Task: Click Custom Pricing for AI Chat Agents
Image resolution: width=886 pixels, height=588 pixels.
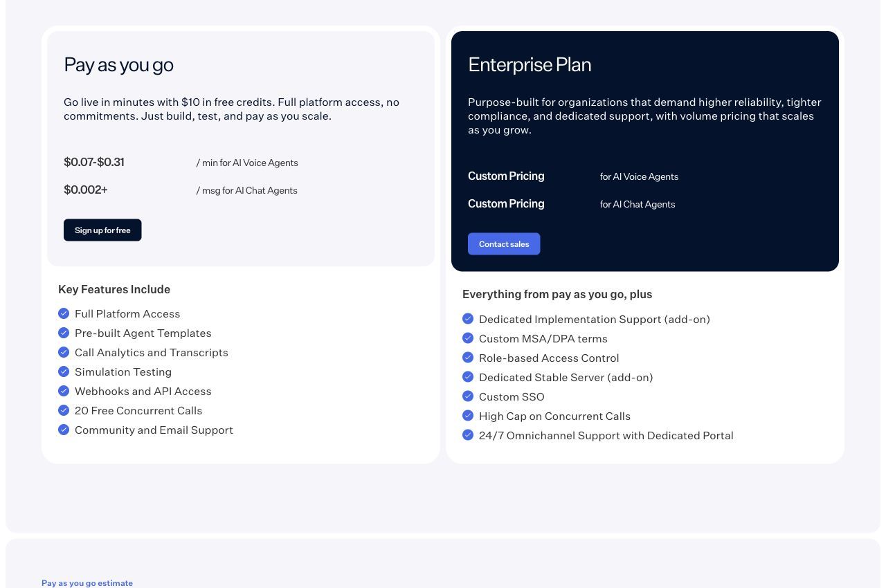Action: tap(506, 203)
